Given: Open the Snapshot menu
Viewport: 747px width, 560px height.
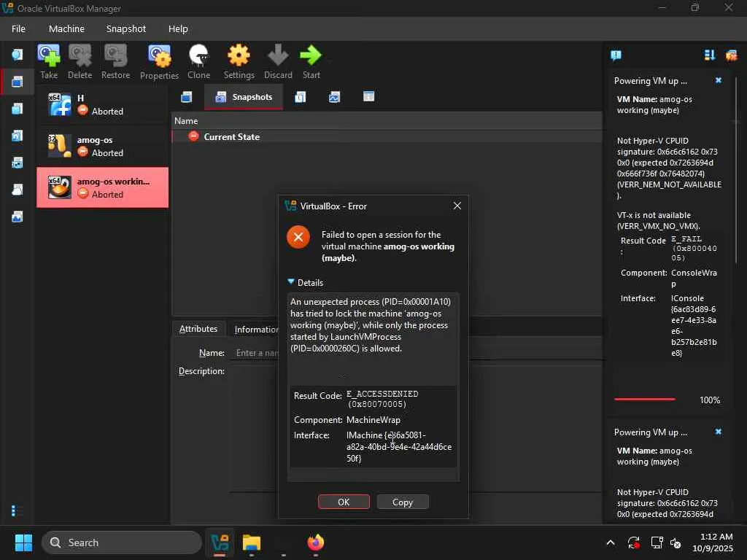Looking at the screenshot, I should (125, 28).
